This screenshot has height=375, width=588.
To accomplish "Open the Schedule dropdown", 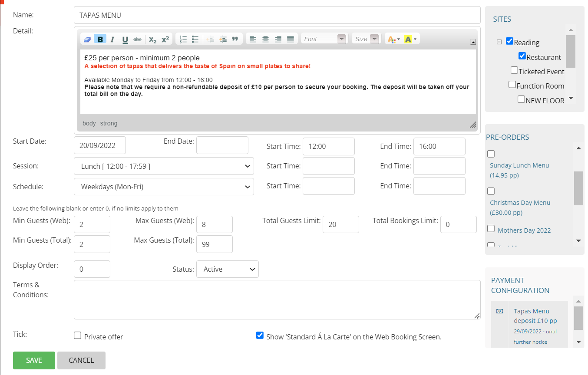I will coord(164,187).
